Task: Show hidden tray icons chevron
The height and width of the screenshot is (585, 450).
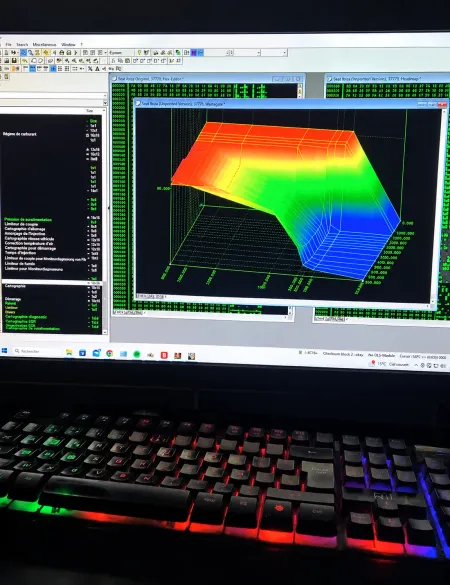Action: [x=416, y=365]
